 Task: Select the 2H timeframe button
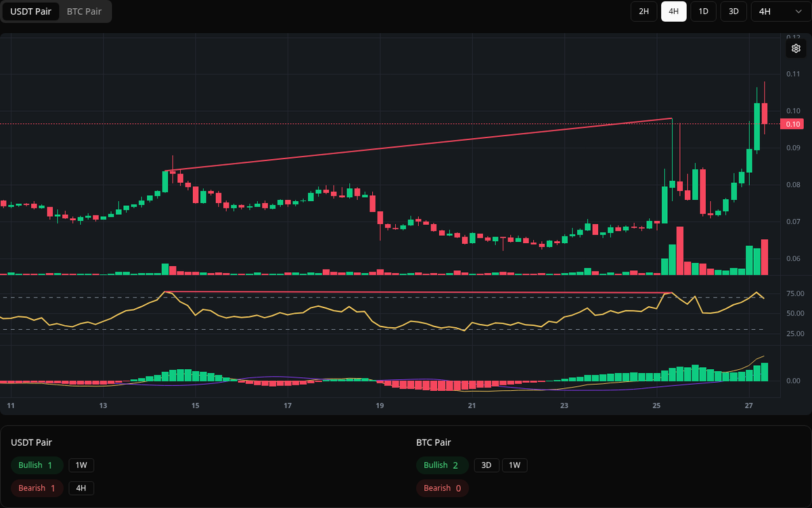(644, 12)
